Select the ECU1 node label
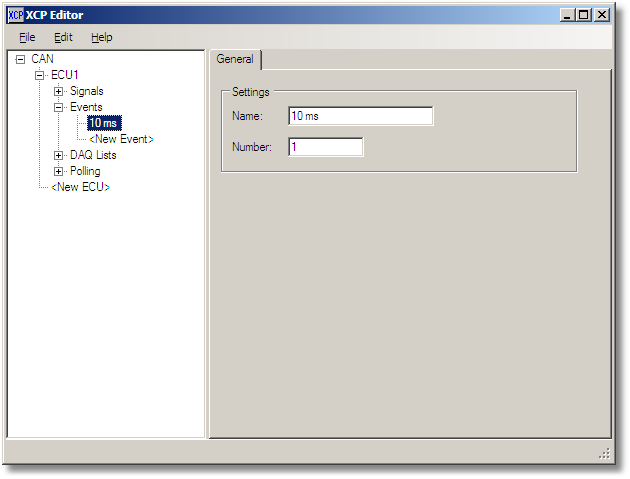 [x=64, y=76]
